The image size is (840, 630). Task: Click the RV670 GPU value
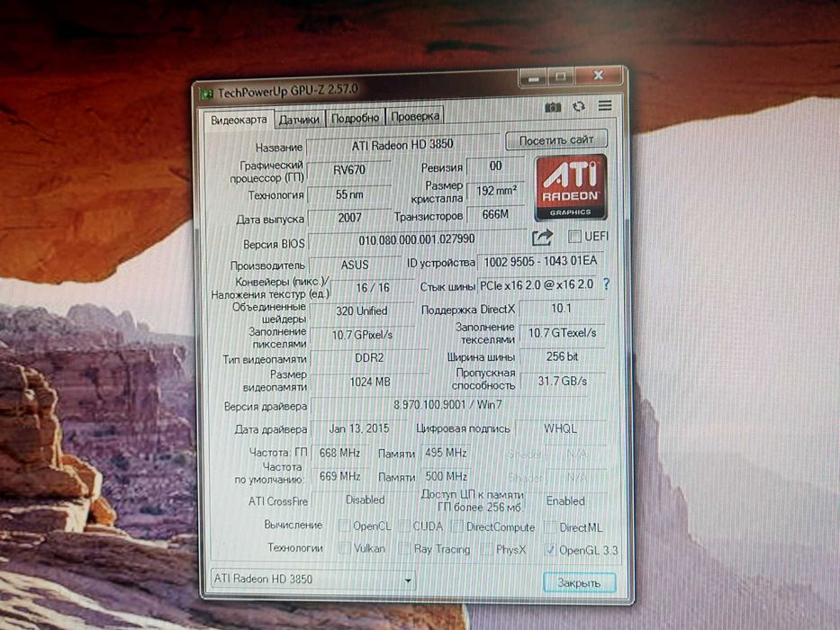click(x=349, y=170)
